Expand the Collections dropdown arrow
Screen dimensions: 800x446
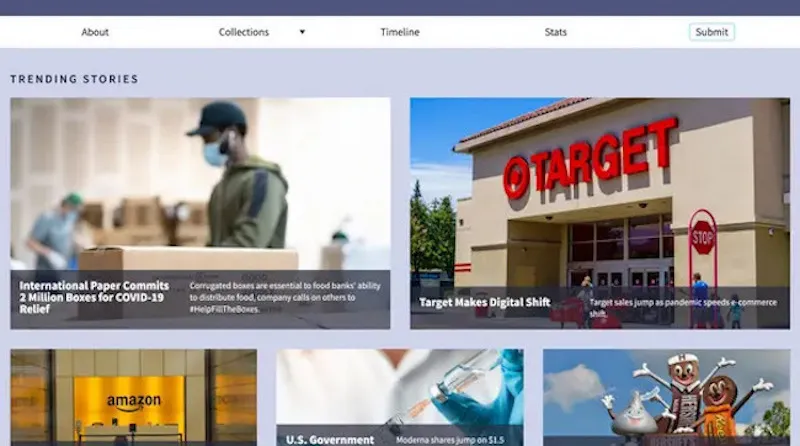coord(302,32)
